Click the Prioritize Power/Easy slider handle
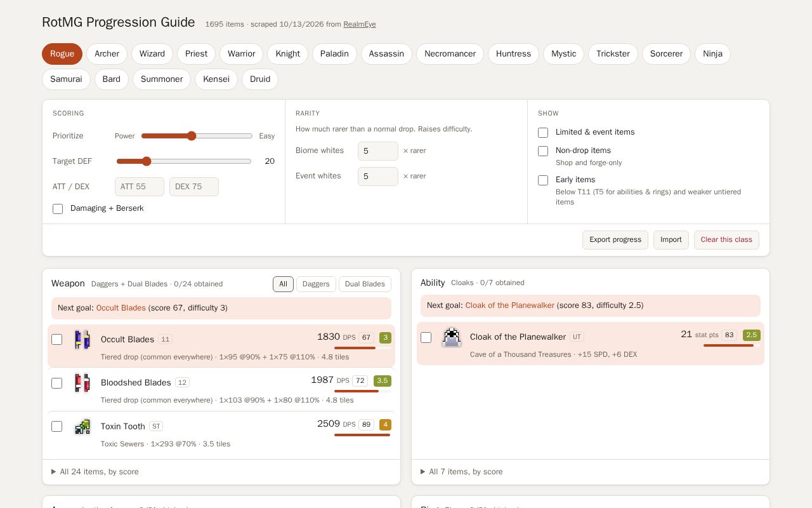Viewport: 812px width, 508px height. click(x=192, y=136)
